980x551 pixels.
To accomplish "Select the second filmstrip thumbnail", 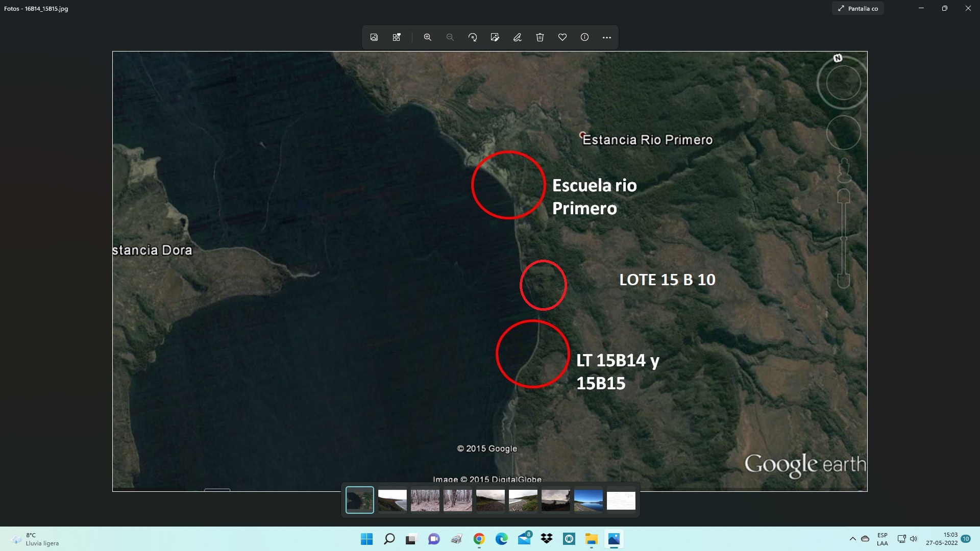I will click(x=392, y=500).
